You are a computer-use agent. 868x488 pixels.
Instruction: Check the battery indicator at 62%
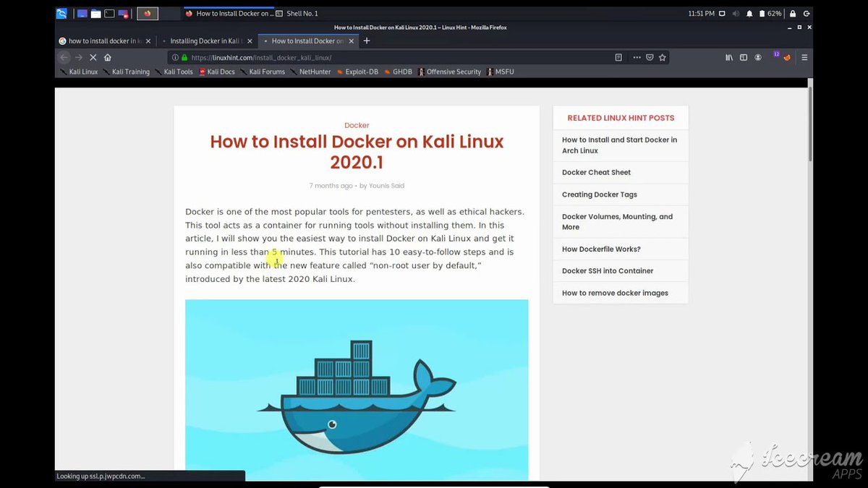coord(770,13)
